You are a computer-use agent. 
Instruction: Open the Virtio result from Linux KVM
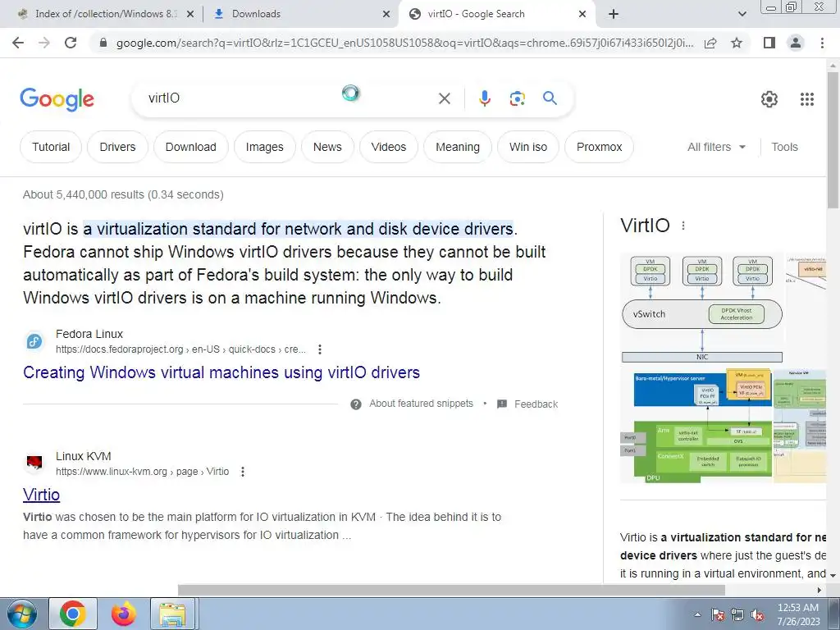[x=41, y=495]
